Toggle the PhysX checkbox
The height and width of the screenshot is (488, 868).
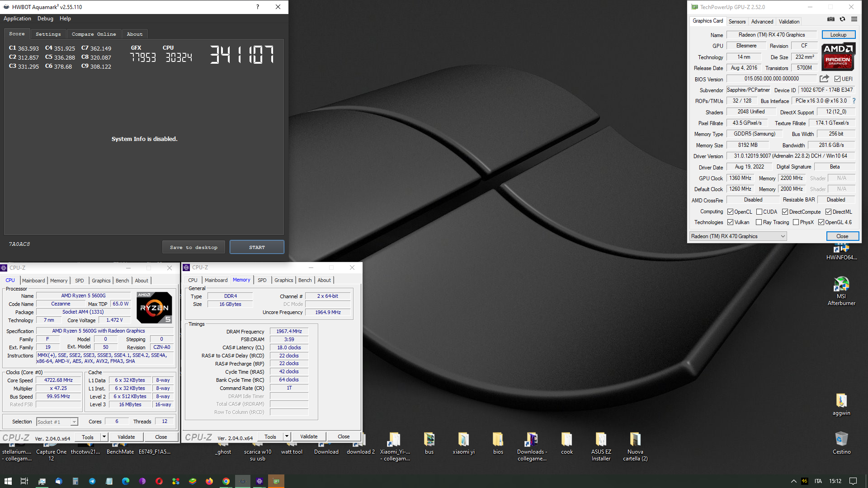796,222
